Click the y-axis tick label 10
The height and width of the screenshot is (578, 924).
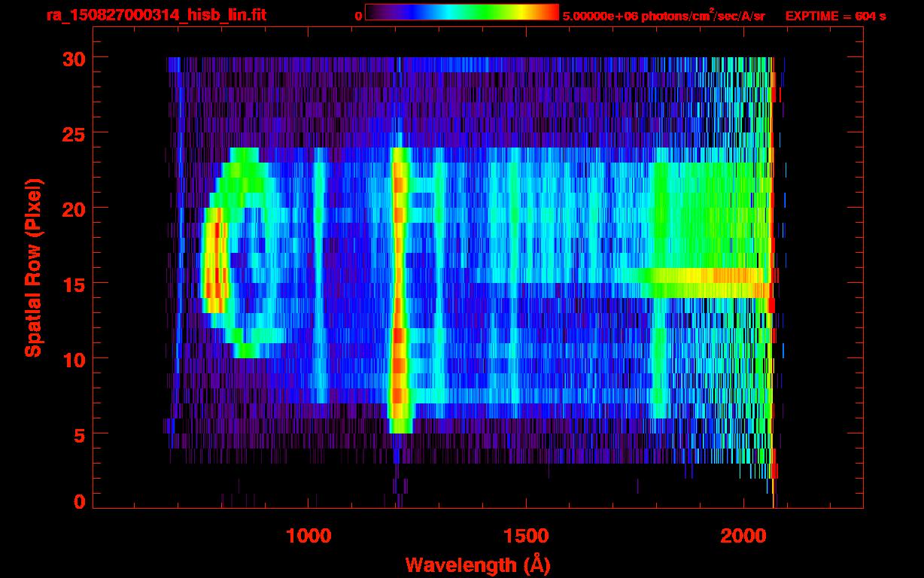pyautogui.click(x=74, y=359)
